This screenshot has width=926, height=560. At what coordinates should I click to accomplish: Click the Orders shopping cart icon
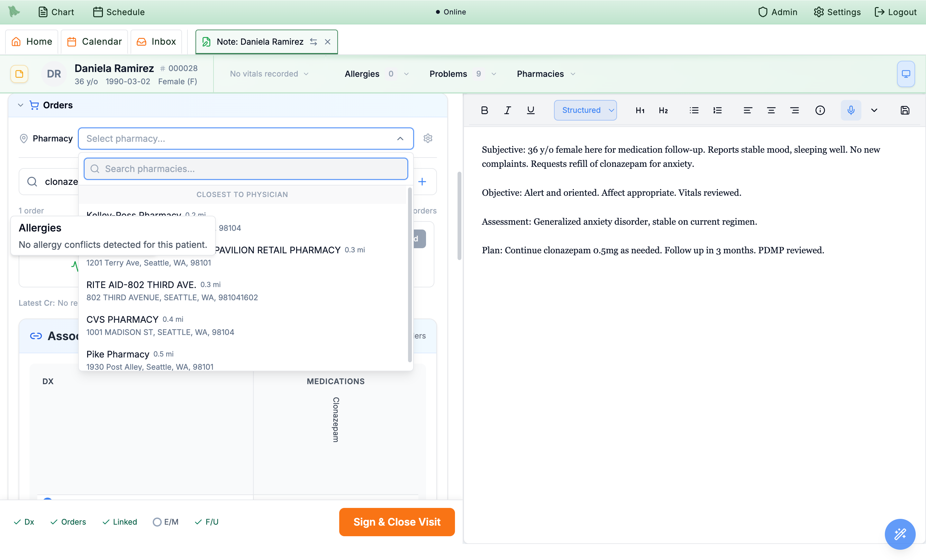coord(34,105)
